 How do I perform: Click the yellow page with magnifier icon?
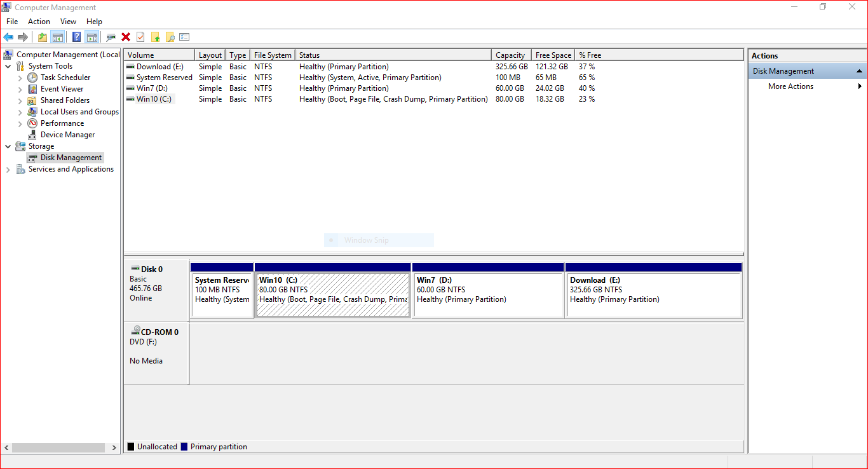170,37
